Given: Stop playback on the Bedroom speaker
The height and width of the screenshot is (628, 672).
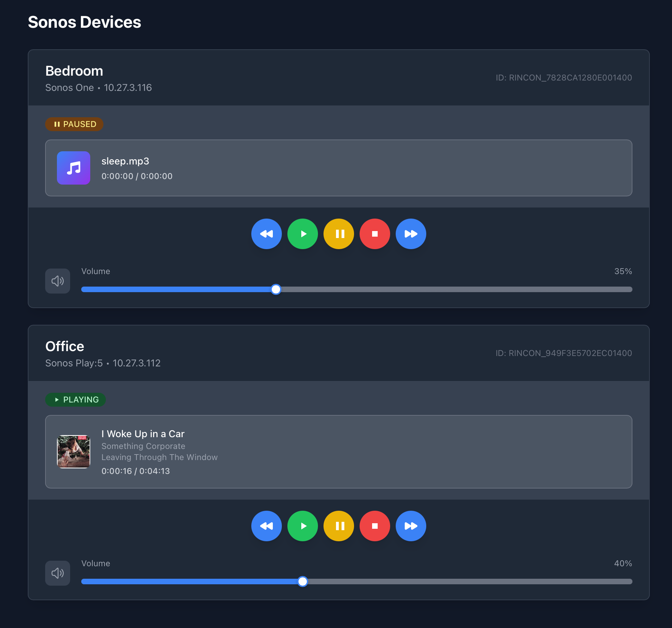Looking at the screenshot, I should pyautogui.click(x=375, y=234).
